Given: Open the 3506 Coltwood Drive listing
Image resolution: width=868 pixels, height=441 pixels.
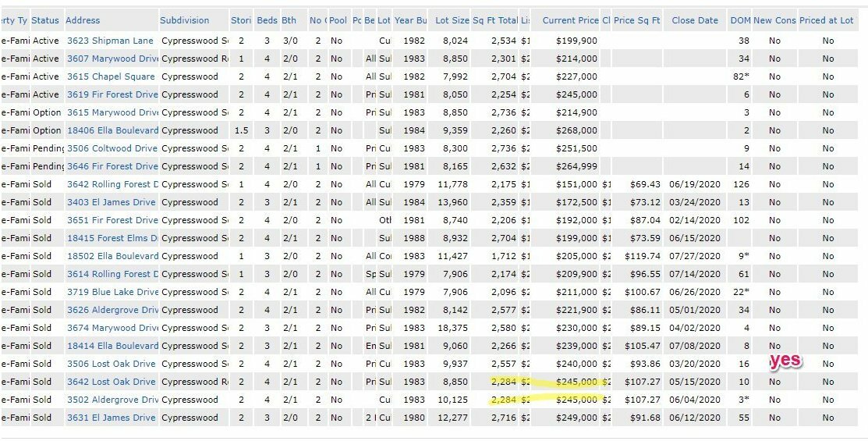Looking at the screenshot, I should (110, 148).
